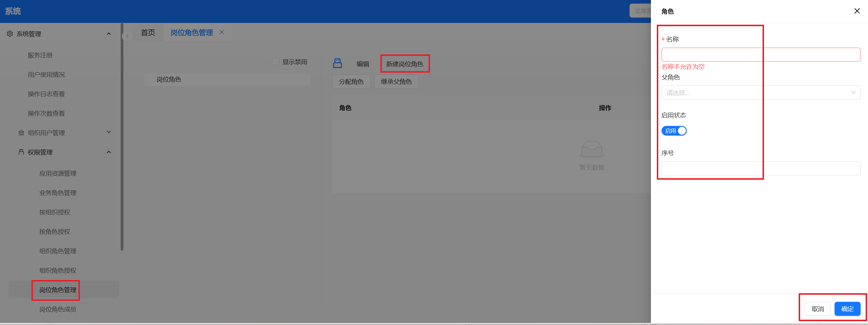Open the 父角色 dropdown
The height and width of the screenshot is (325, 868).
coord(761,92)
